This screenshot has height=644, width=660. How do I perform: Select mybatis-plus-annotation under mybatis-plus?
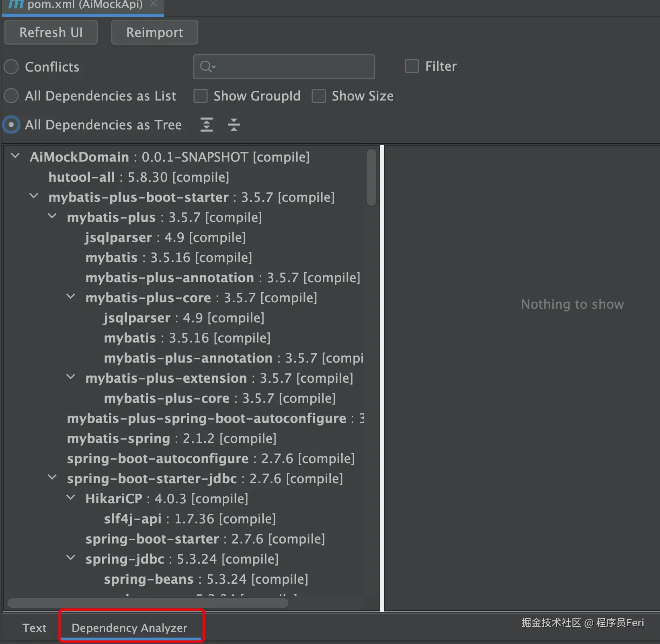coord(223,278)
